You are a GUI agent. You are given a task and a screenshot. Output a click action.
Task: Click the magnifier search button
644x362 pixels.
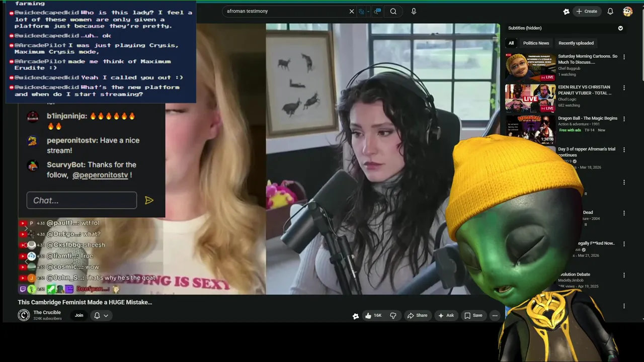pos(393,11)
